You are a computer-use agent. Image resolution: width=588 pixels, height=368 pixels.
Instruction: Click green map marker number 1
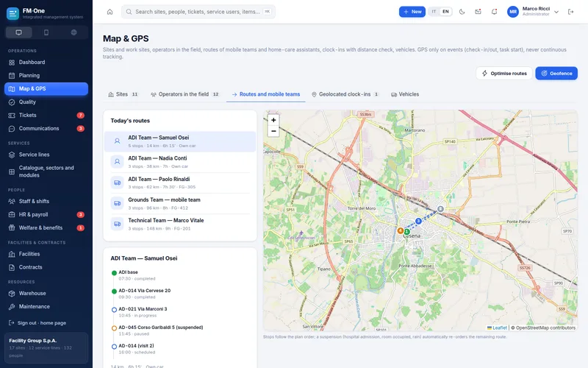406,232
